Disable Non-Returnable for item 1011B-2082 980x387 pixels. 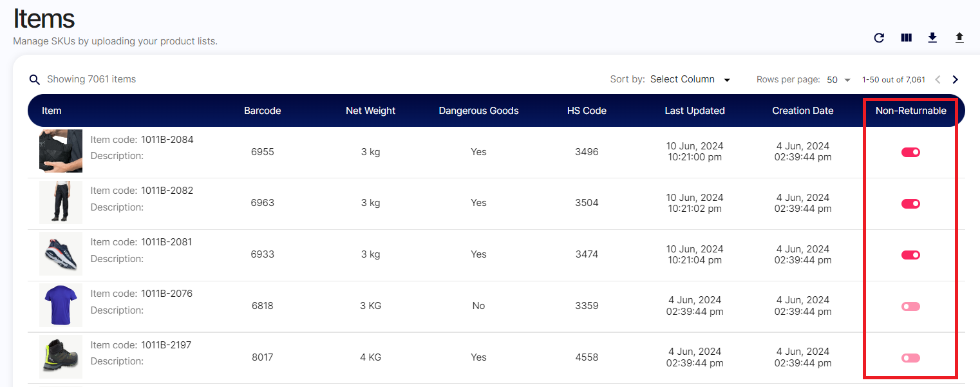point(910,203)
